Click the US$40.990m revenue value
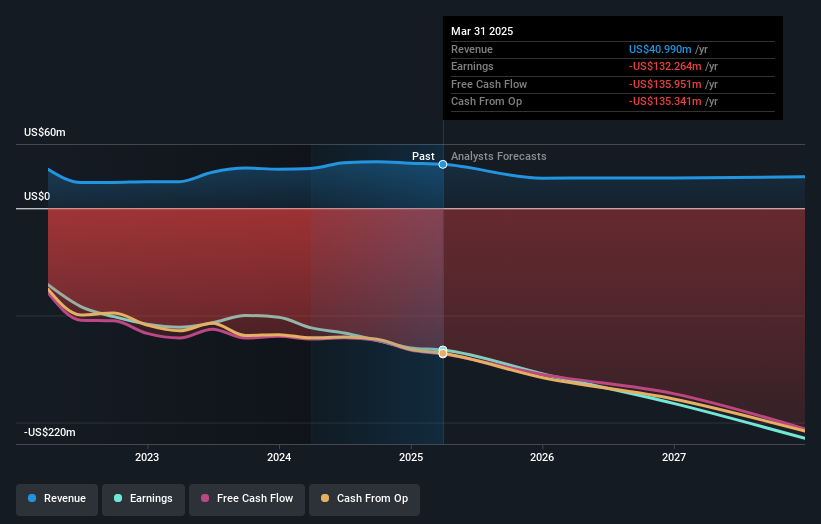Screen dimensions: 821x524 click(x=660, y=49)
